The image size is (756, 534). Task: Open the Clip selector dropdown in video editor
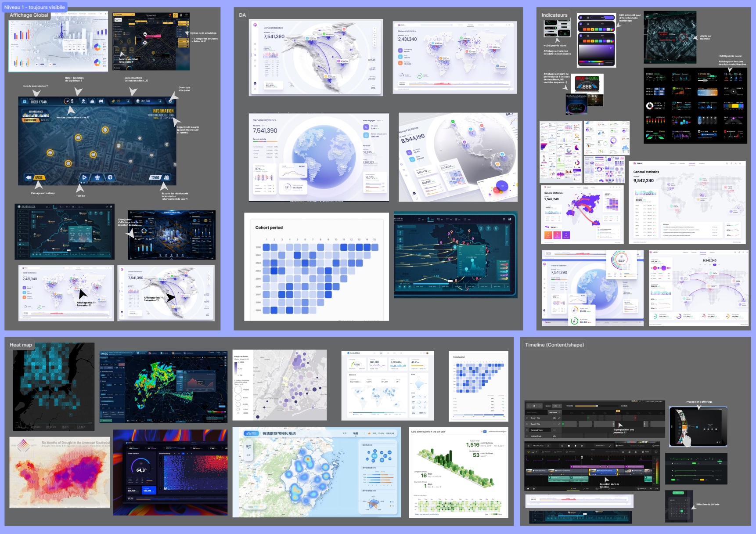[x=533, y=452]
